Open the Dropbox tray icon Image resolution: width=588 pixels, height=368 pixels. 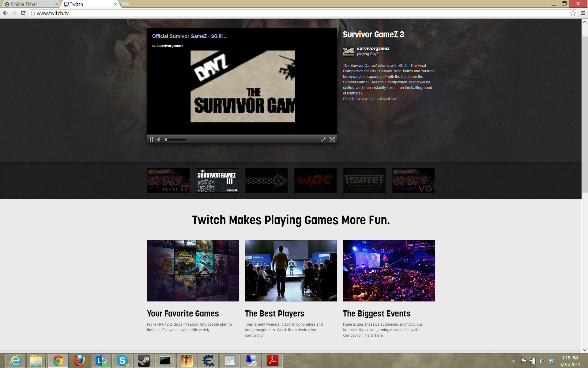pos(551,361)
